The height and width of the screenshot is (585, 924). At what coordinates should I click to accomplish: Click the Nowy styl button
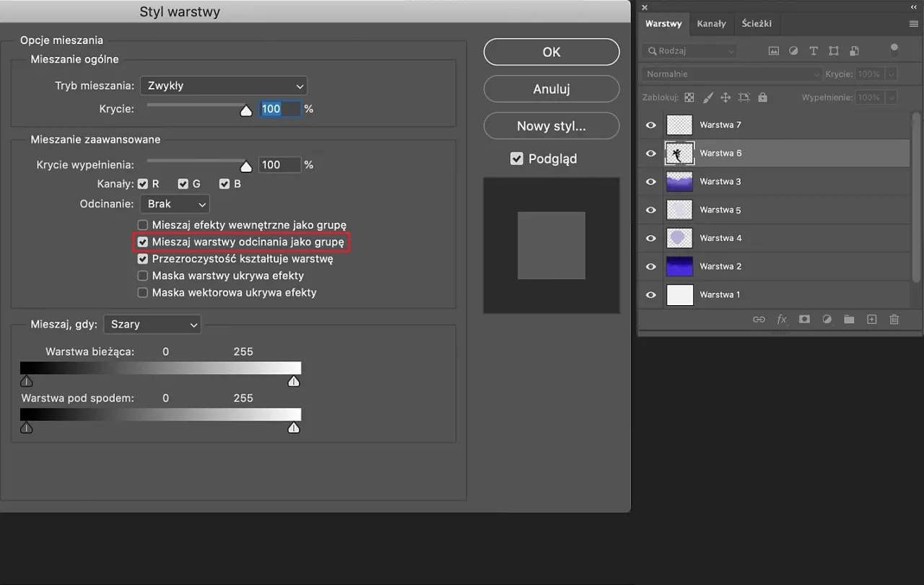click(551, 126)
